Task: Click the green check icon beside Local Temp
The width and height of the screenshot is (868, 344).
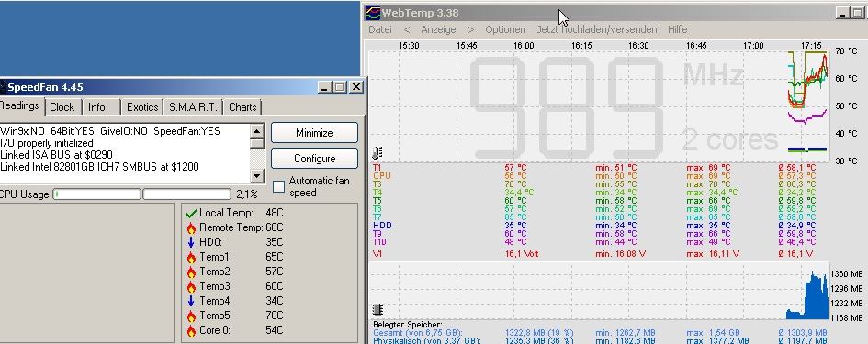Action: [x=192, y=214]
